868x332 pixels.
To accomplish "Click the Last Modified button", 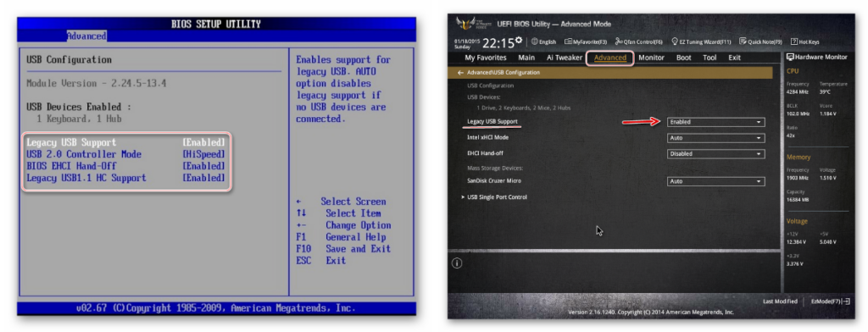I will [x=780, y=302].
